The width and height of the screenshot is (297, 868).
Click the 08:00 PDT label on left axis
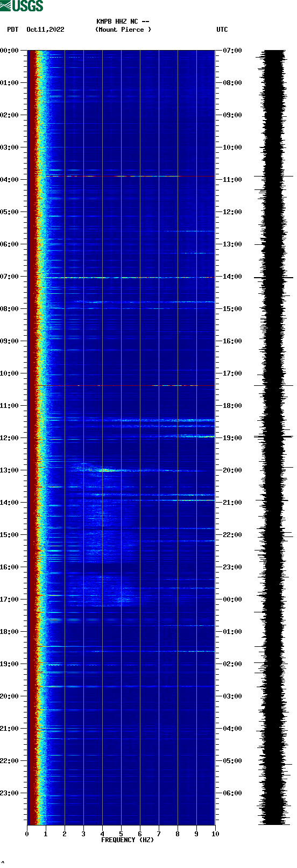[x=9, y=309]
